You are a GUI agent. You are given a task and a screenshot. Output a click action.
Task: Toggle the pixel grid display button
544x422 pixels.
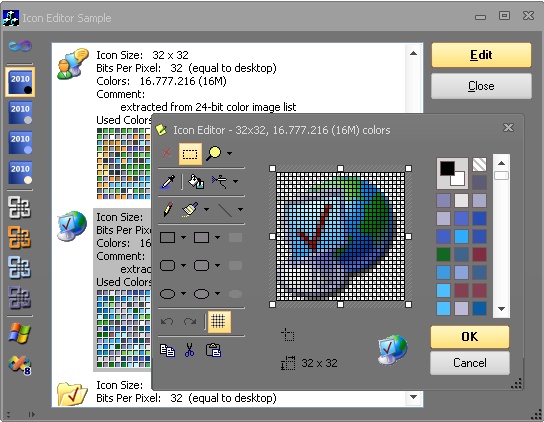[219, 321]
